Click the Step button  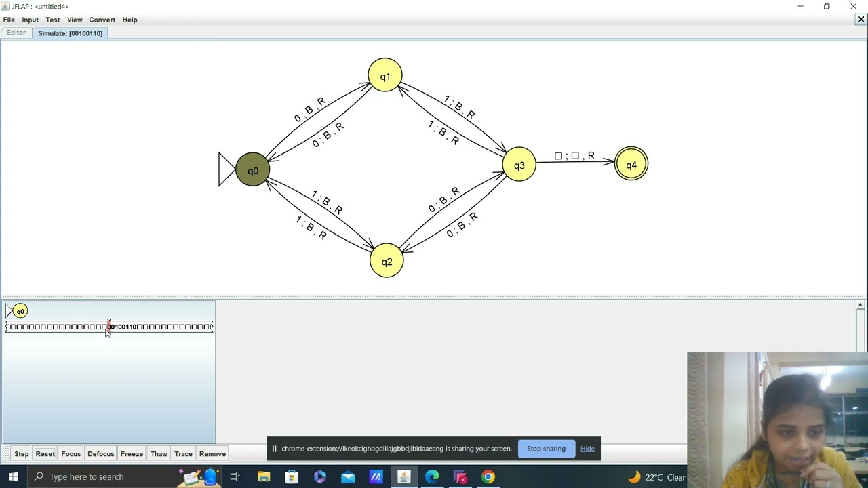coord(22,454)
